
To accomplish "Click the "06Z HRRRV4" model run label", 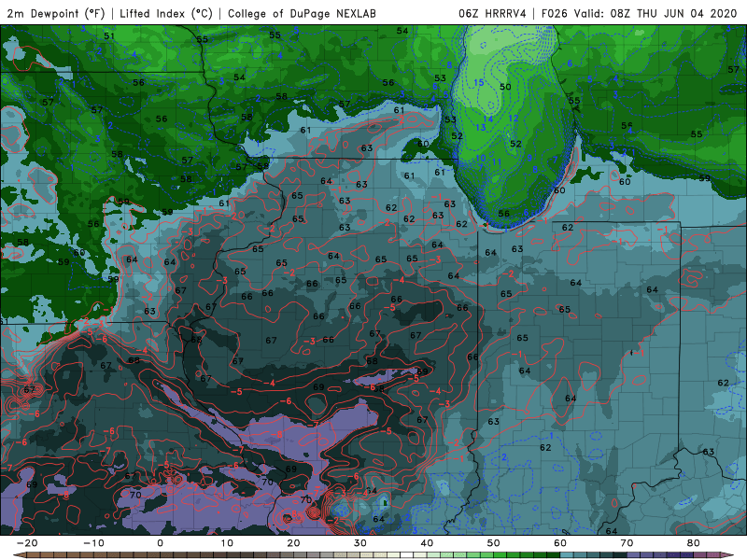I will (492, 13).
